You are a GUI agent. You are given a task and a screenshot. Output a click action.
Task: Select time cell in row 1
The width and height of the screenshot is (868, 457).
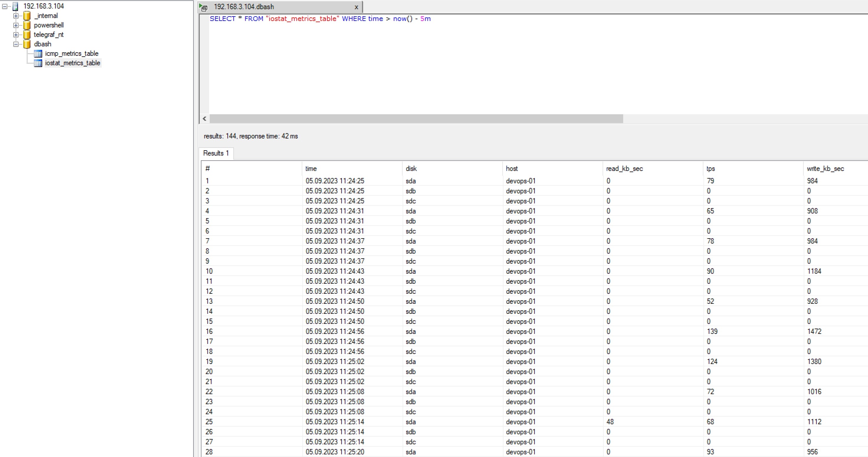(x=335, y=181)
